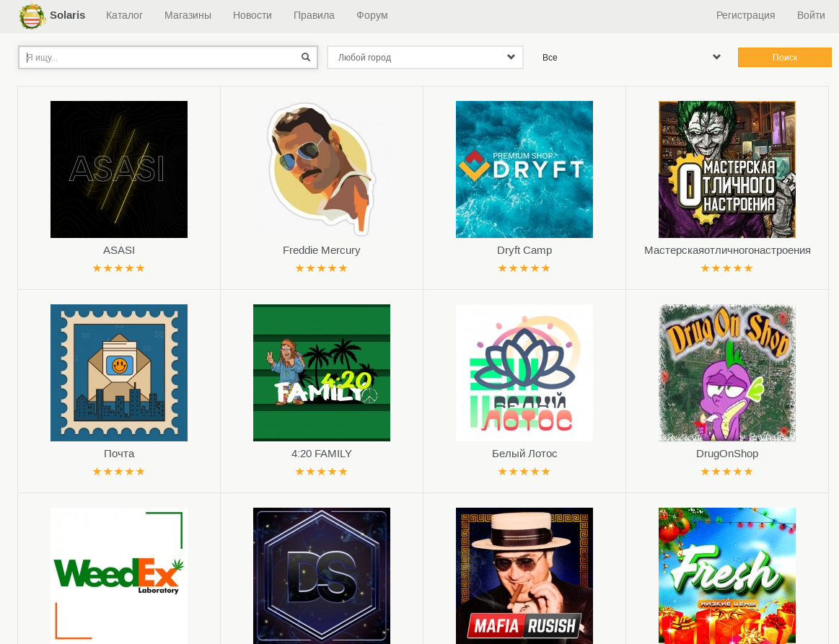Image resolution: width=839 pixels, height=644 pixels.
Task: Open the ASASI shop logo
Action: 119,169
